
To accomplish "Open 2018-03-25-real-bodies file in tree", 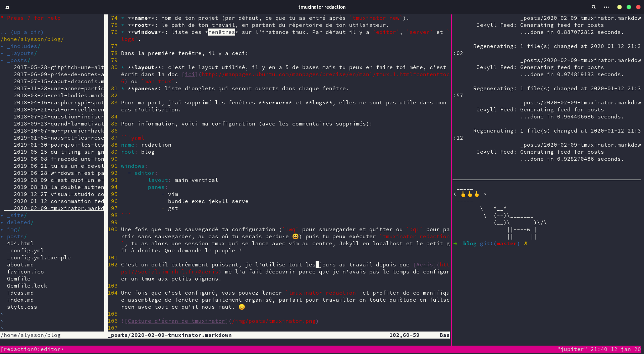I will pyautogui.click(x=59, y=96).
